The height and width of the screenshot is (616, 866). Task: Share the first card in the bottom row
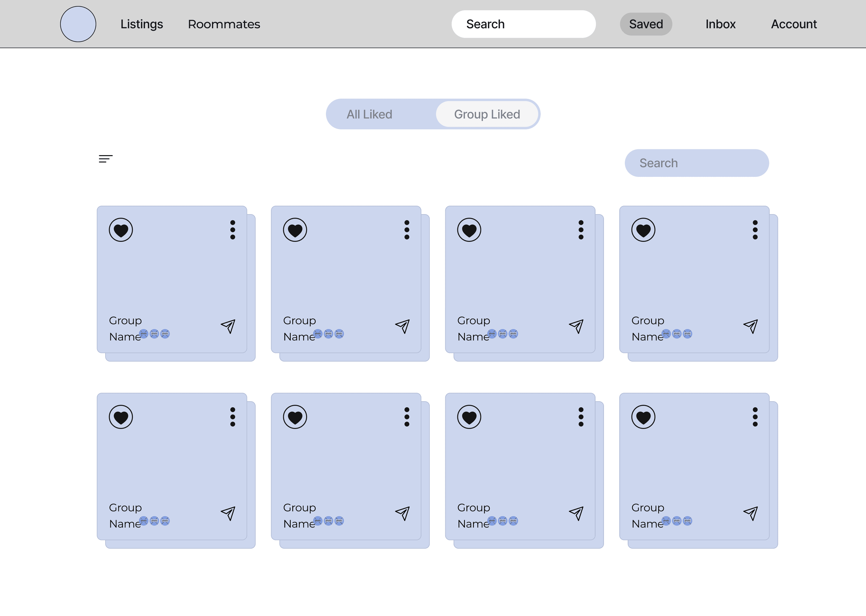pos(228,513)
